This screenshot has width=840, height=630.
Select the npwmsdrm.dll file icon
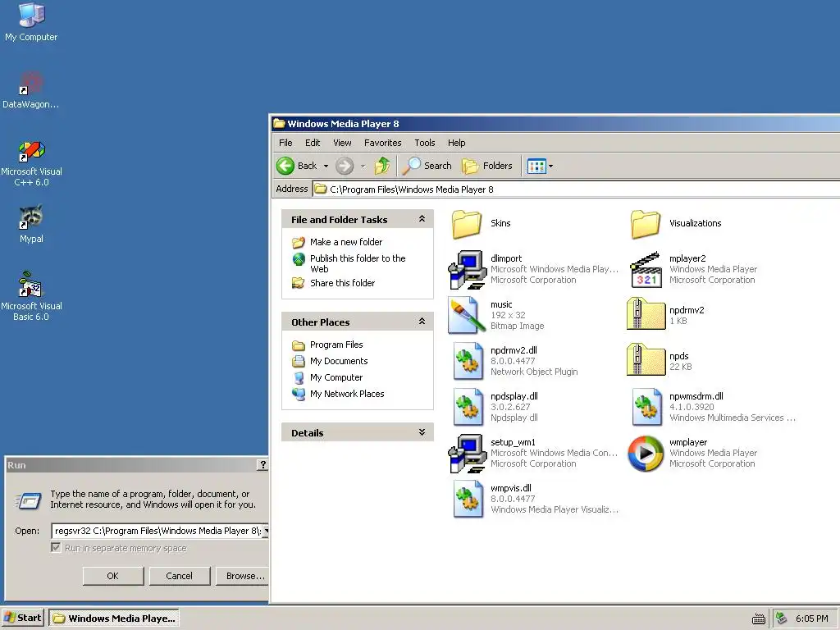tap(646, 407)
